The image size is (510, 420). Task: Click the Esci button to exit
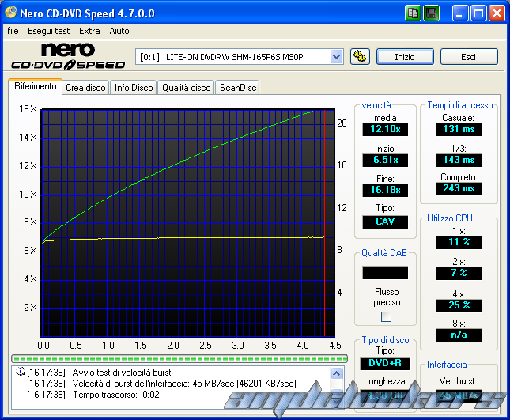(x=469, y=57)
